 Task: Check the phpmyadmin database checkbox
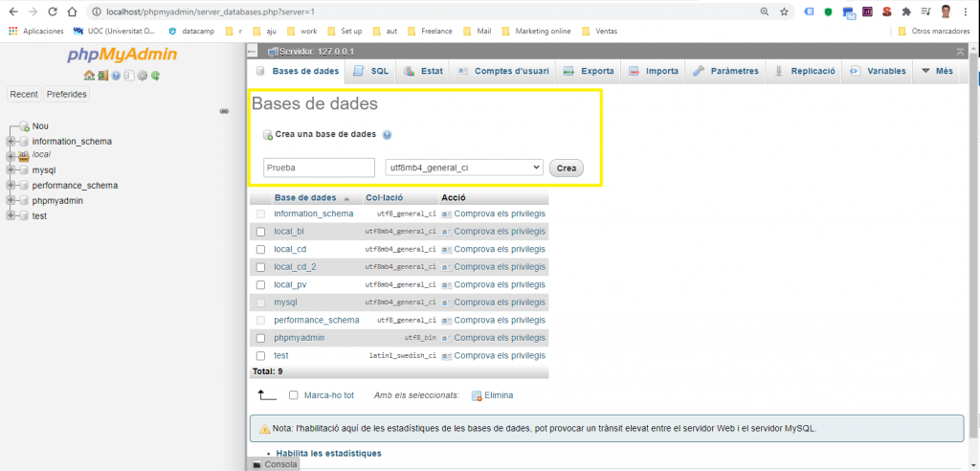260,338
